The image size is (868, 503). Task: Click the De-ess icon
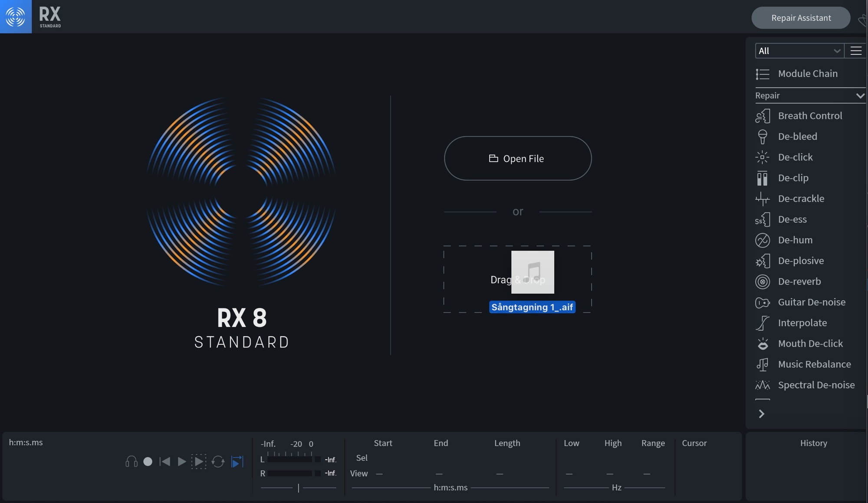(x=763, y=220)
